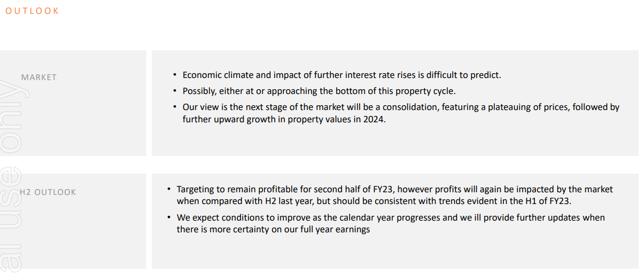
Task: Select the H2 OUTLOOK section label
Action: pyautogui.click(x=48, y=192)
